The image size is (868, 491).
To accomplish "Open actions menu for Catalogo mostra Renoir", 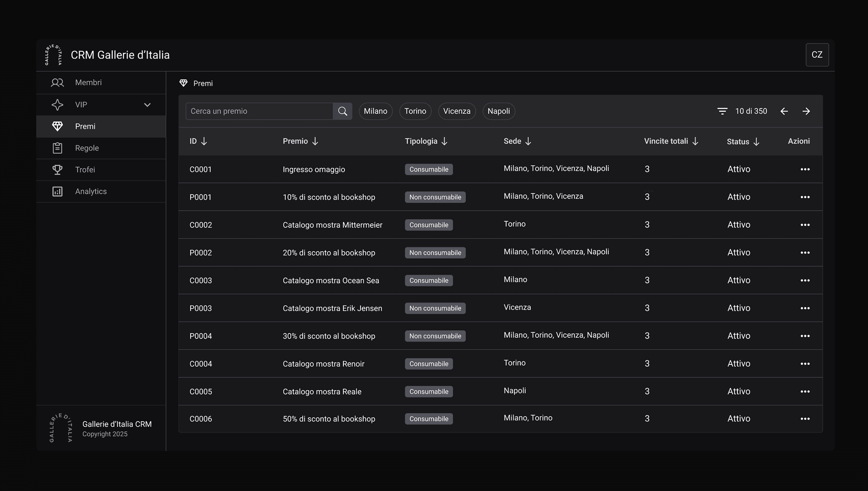I will coord(805,364).
